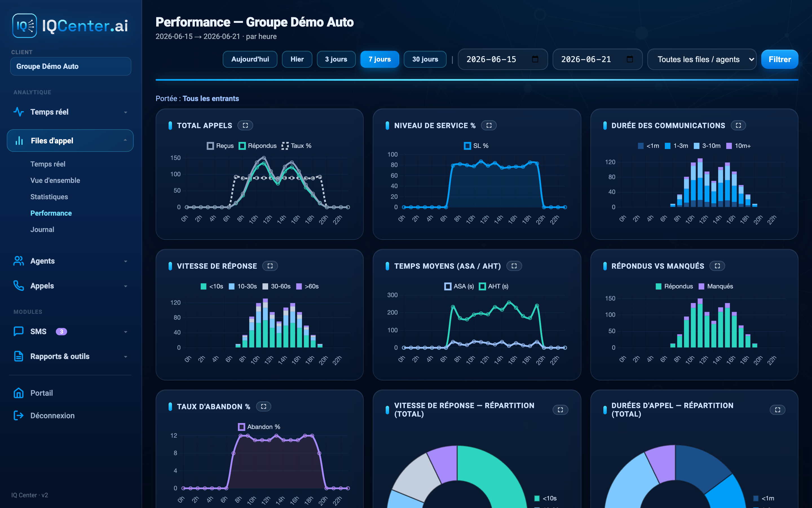The height and width of the screenshot is (508, 812).
Task: Expand the Taux d'Abandon chart fullscreen
Action: tap(264, 406)
